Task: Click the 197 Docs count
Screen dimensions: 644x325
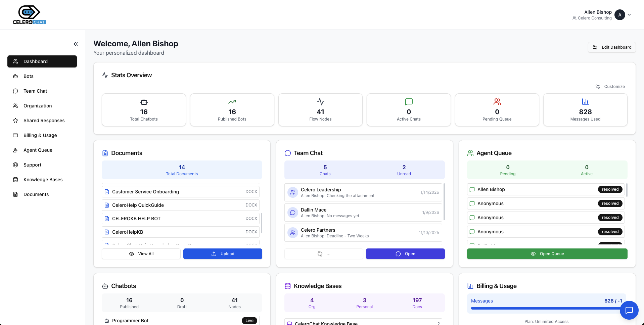Action: tap(417, 303)
